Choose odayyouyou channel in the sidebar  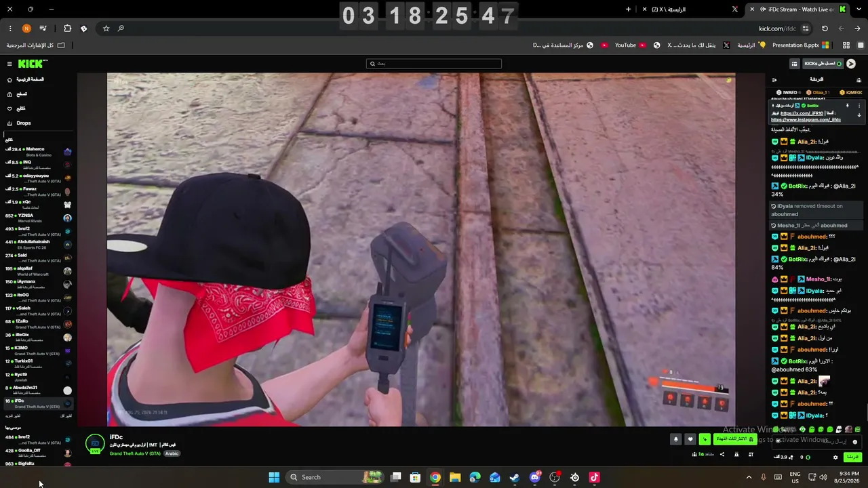39,178
